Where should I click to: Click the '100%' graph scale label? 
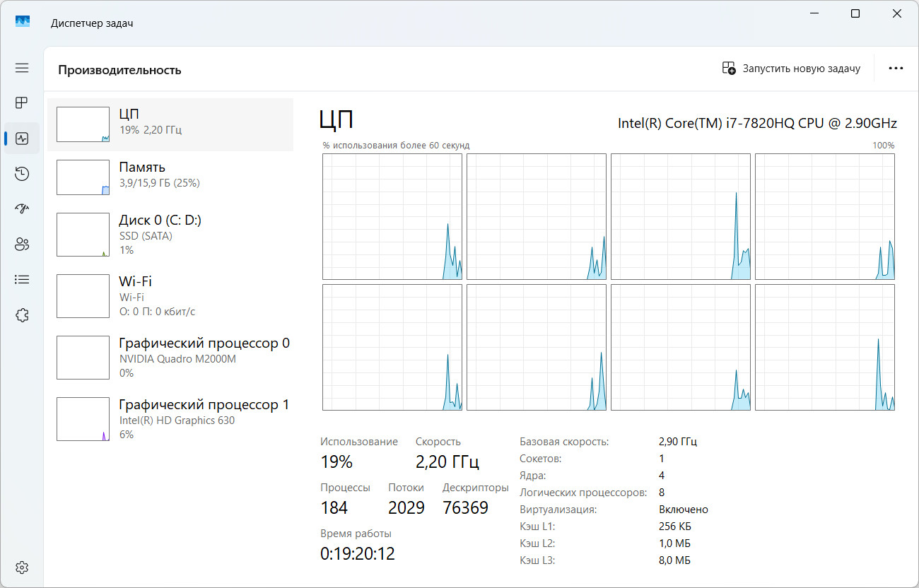point(884,146)
